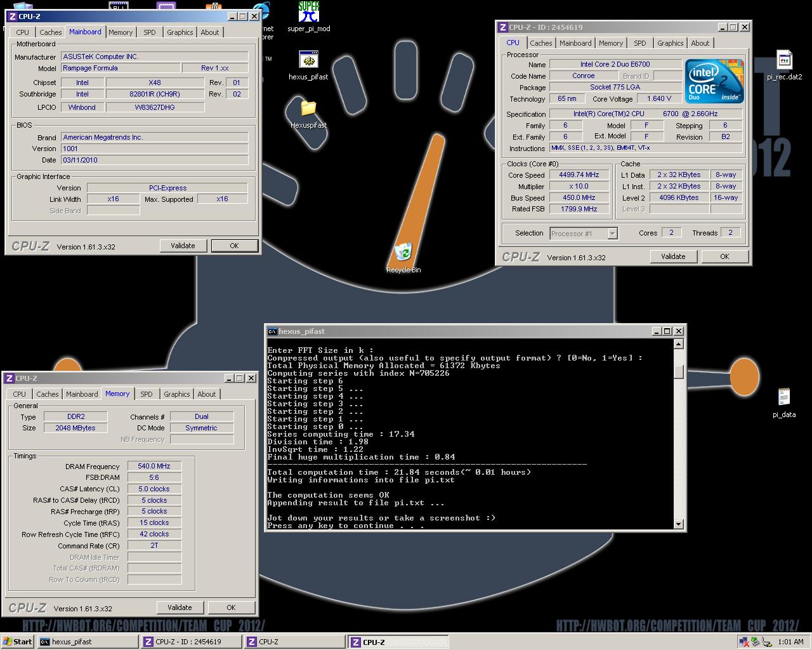Switch to About tab in Memory CPU-Z window

(x=207, y=394)
